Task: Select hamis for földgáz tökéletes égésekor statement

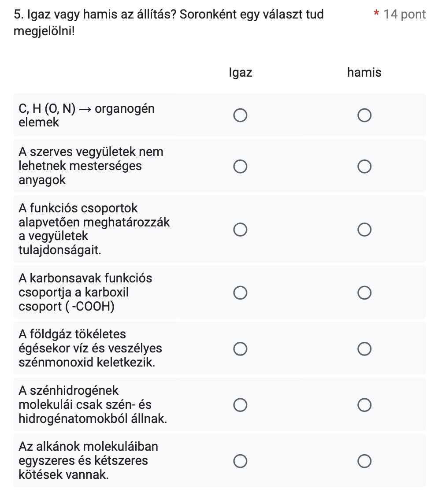Action: [364, 349]
